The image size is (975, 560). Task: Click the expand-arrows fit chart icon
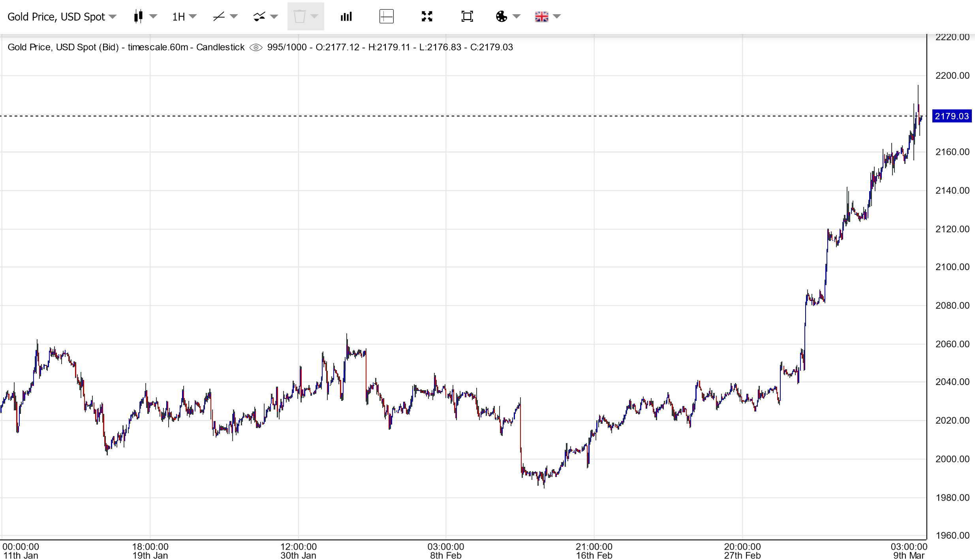(427, 17)
